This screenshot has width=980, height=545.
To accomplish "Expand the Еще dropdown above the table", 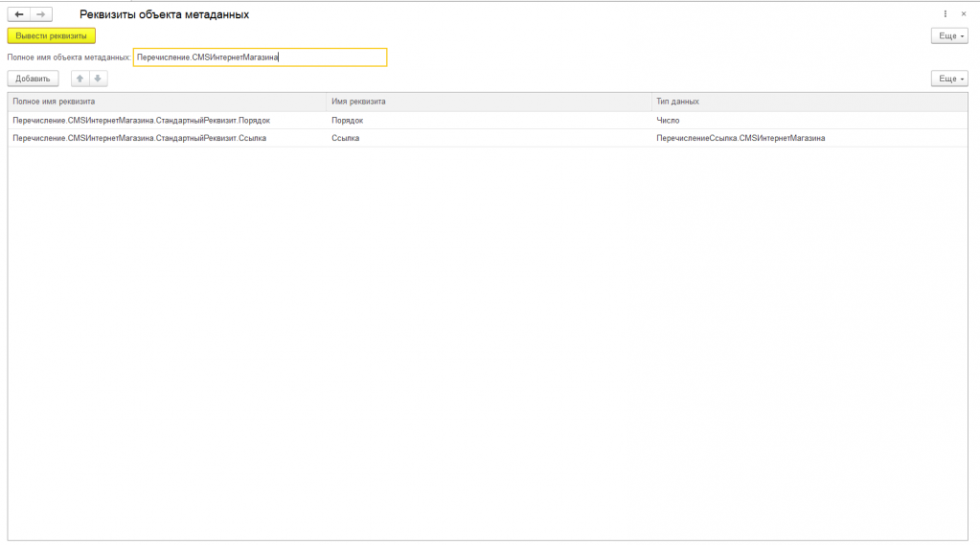I will [x=949, y=79].
